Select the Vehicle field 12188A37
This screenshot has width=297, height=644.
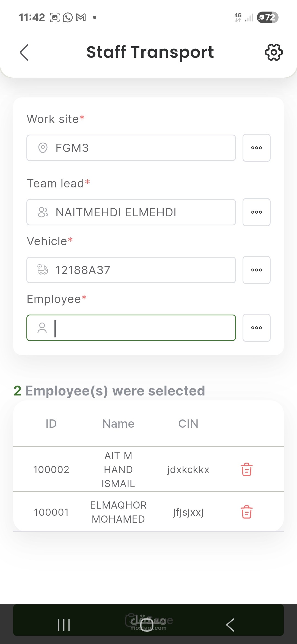tap(131, 270)
